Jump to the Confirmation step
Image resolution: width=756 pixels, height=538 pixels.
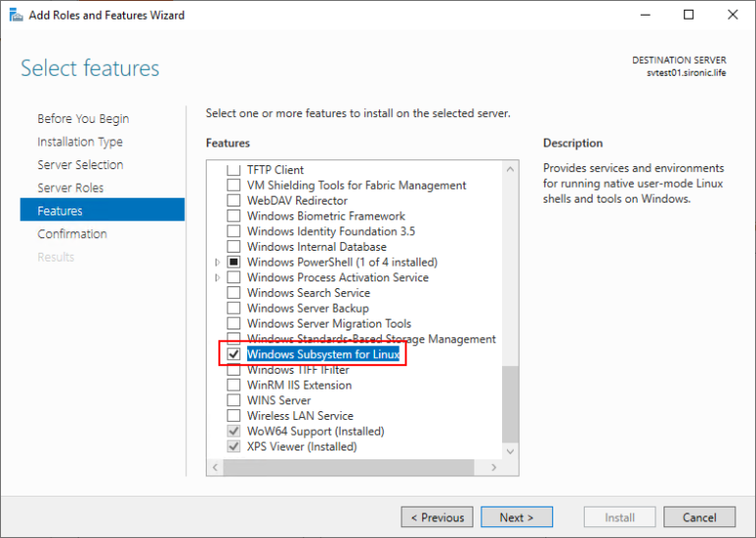coord(72,234)
